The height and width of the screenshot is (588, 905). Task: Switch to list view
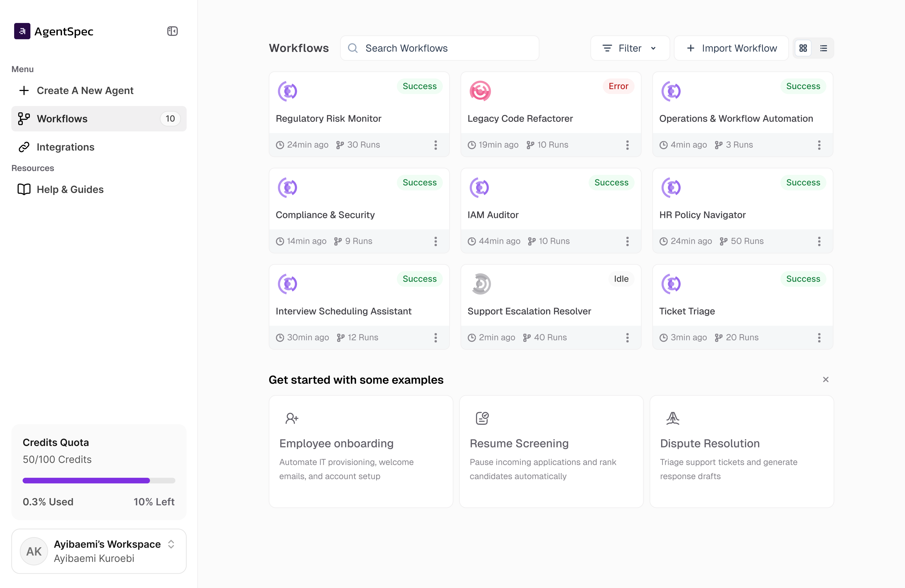(x=824, y=48)
